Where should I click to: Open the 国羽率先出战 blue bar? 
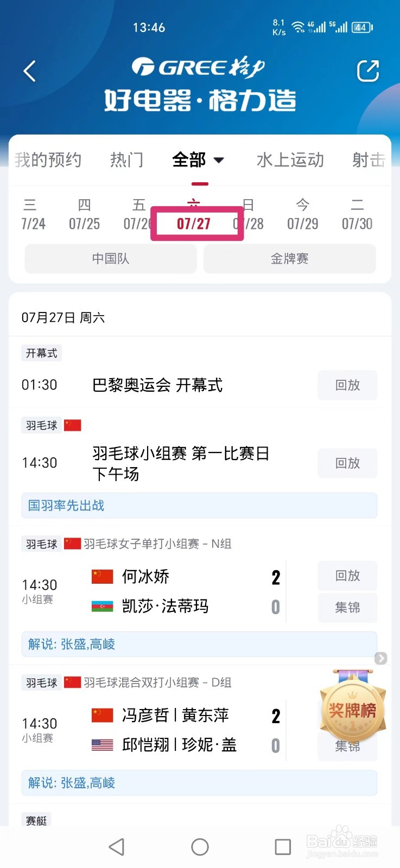199,506
